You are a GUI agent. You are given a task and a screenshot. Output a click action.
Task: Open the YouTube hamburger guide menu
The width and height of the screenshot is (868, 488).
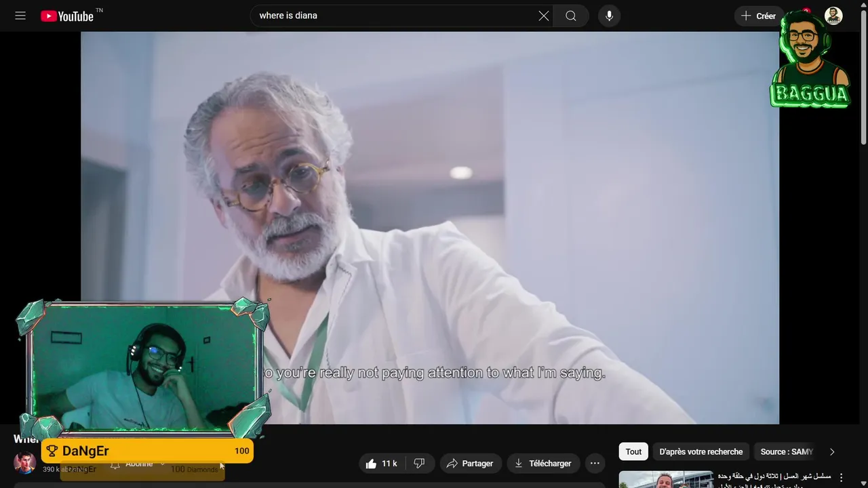[20, 16]
